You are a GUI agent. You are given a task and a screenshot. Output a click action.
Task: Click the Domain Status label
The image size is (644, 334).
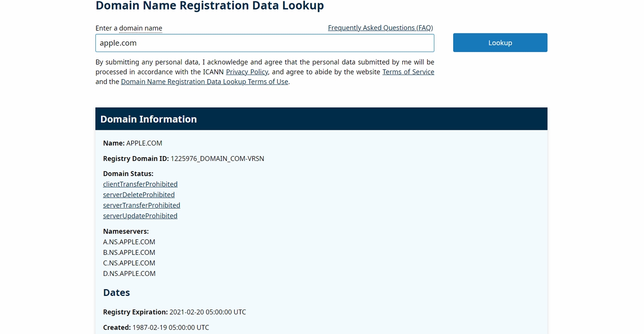click(128, 174)
